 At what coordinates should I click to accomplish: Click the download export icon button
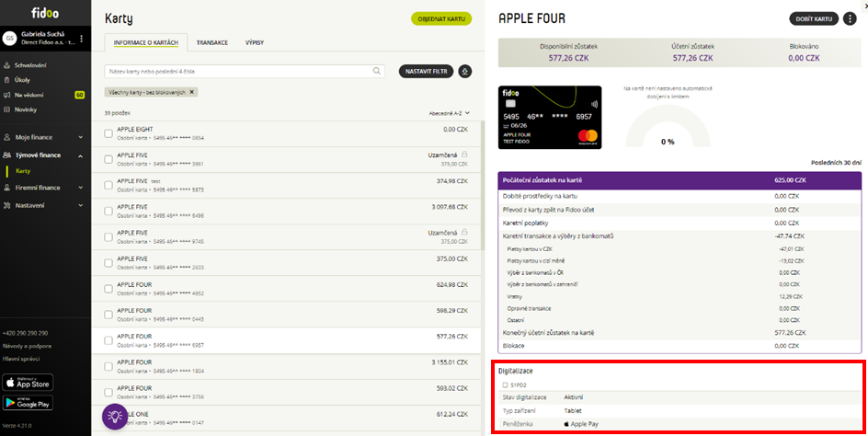tap(465, 72)
